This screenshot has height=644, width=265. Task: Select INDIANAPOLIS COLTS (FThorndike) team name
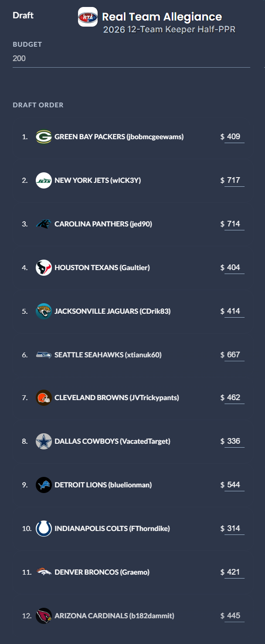pos(112,528)
